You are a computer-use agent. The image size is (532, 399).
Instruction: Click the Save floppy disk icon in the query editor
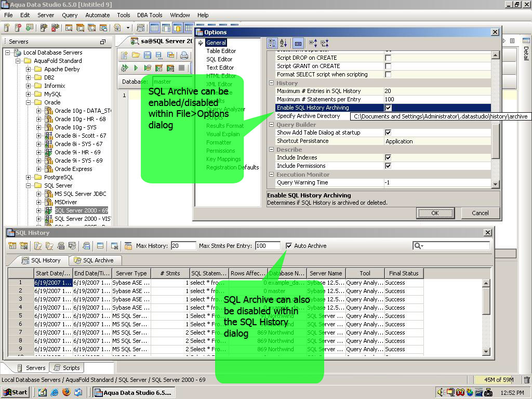[147, 55]
